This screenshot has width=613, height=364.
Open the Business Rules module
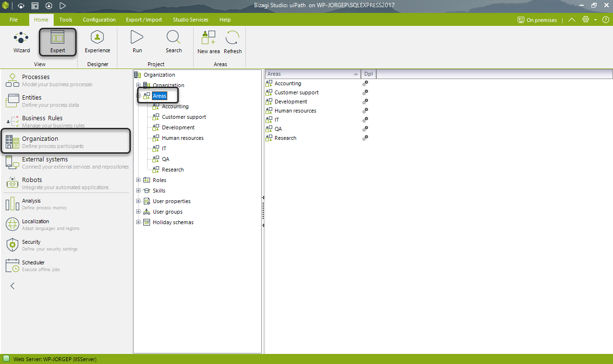[66, 121]
